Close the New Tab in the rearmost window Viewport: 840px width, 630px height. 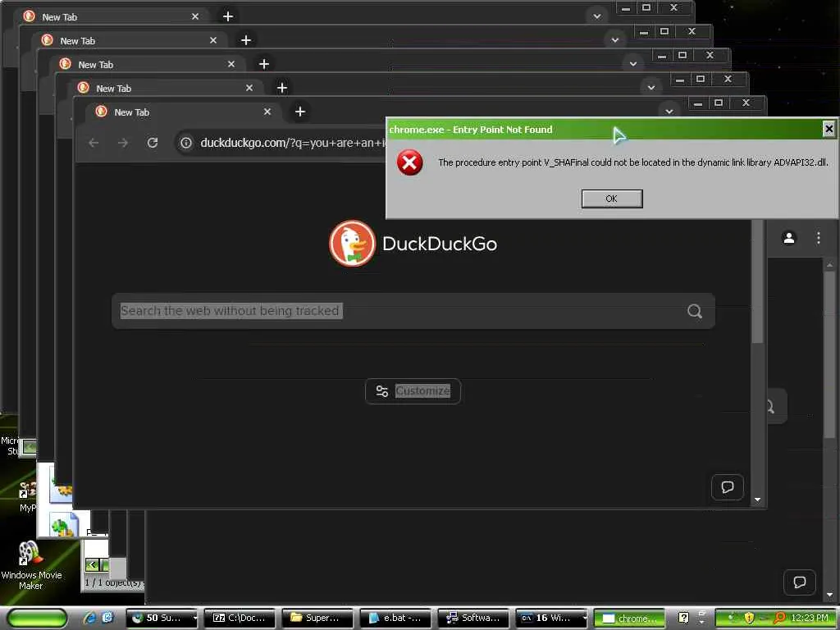pyautogui.click(x=195, y=16)
